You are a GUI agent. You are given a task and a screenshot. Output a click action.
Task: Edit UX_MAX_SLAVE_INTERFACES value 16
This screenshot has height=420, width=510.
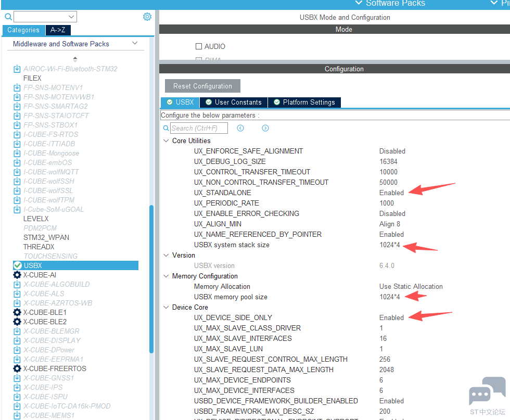pos(383,338)
